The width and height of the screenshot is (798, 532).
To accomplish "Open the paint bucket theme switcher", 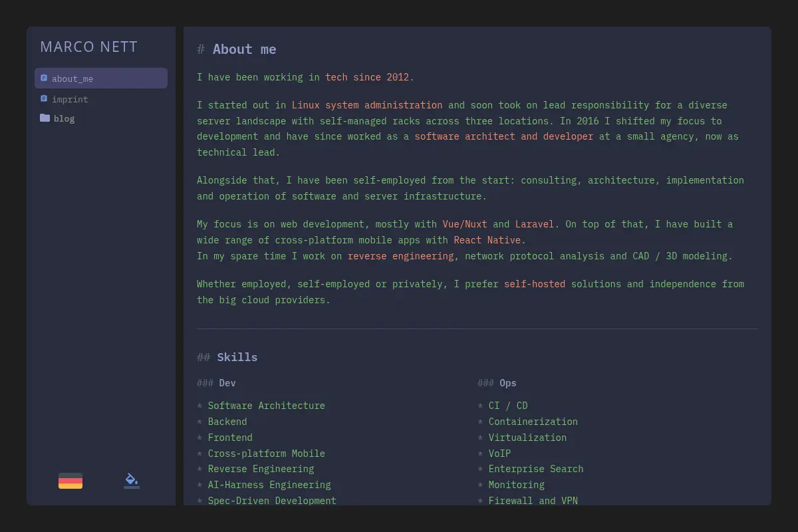I will 132,481.
